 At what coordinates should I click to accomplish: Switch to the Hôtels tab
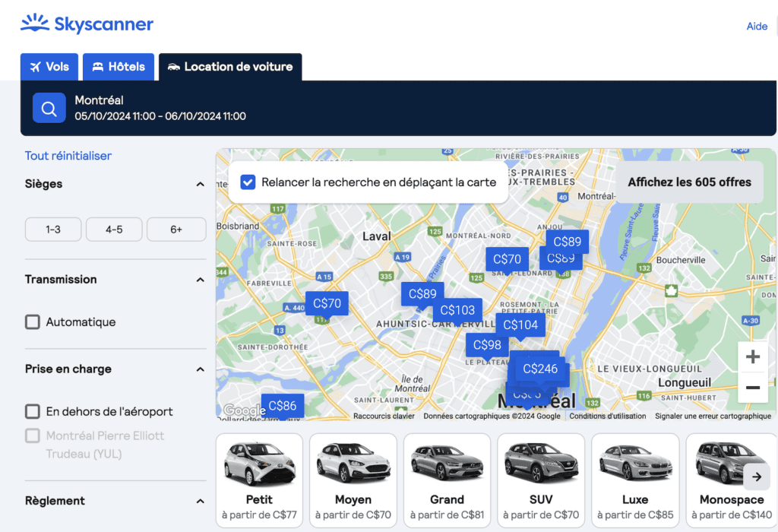tap(119, 67)
